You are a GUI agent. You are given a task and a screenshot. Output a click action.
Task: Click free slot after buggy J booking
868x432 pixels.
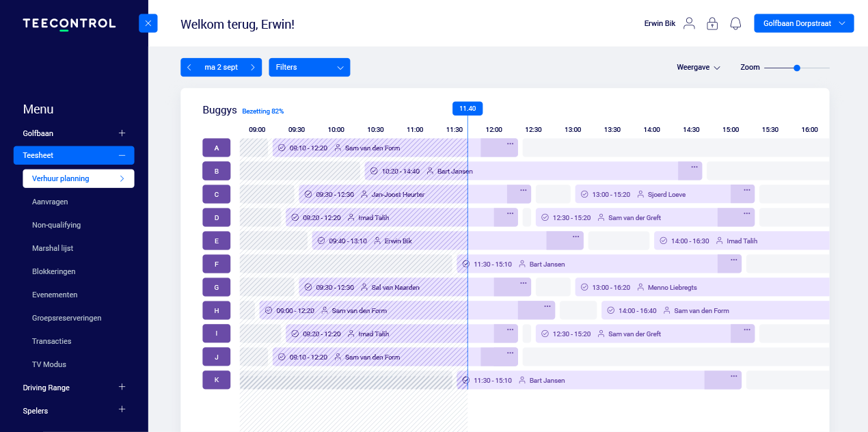[x=676, y=357]
